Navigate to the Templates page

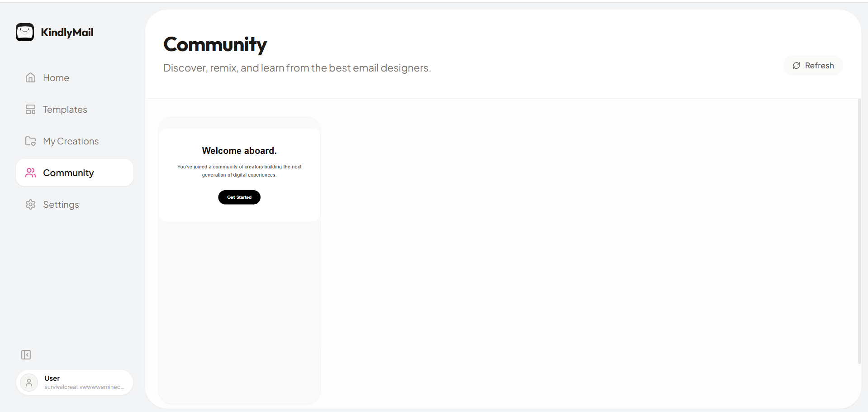[65, 109]
